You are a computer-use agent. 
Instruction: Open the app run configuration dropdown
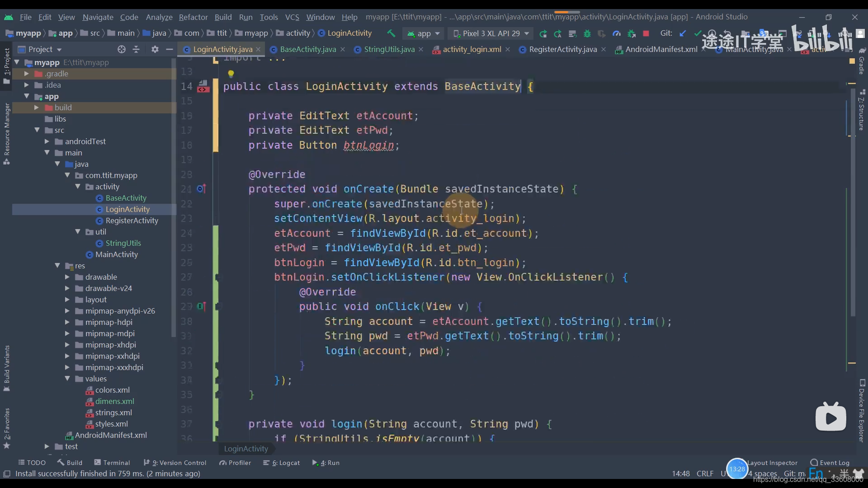point(423,33)
